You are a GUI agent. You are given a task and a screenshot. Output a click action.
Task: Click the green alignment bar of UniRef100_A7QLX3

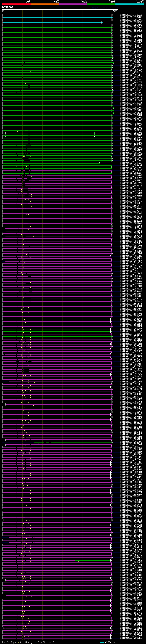coord(51,163)
